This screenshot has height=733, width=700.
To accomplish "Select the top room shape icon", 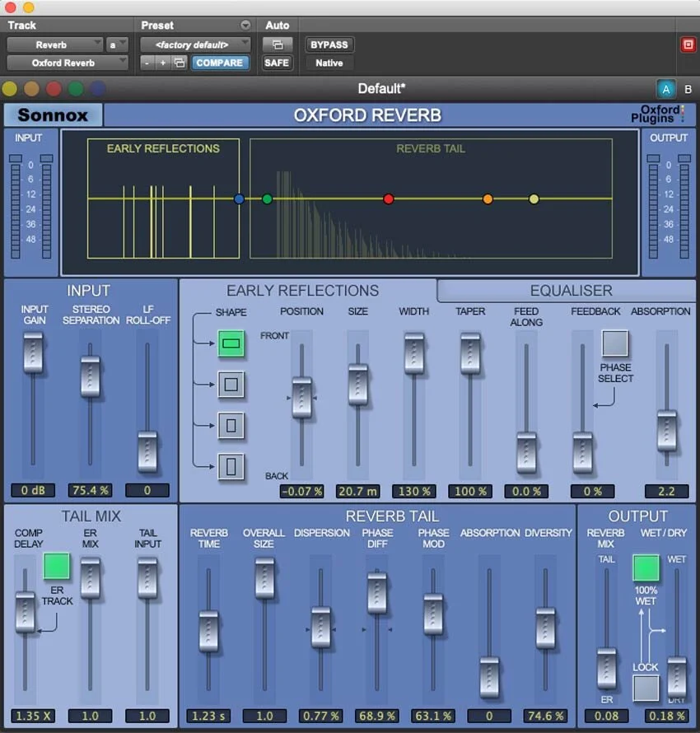I will 231,343.
